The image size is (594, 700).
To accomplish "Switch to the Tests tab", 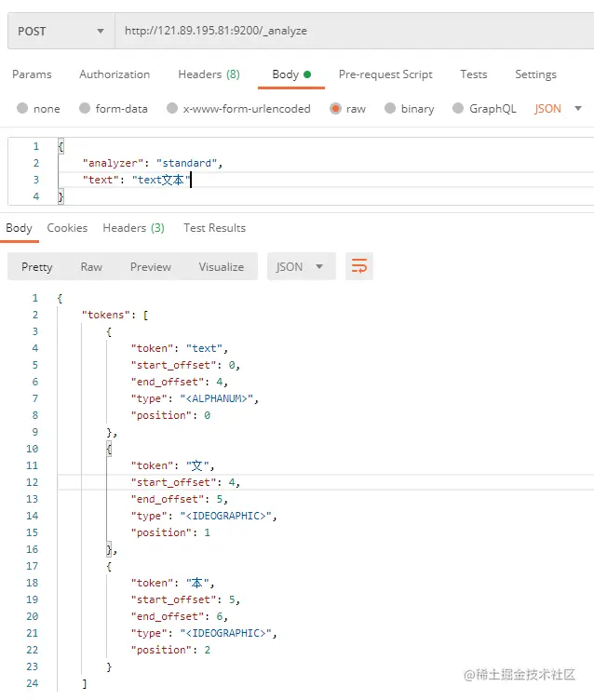I will point(473,74).
